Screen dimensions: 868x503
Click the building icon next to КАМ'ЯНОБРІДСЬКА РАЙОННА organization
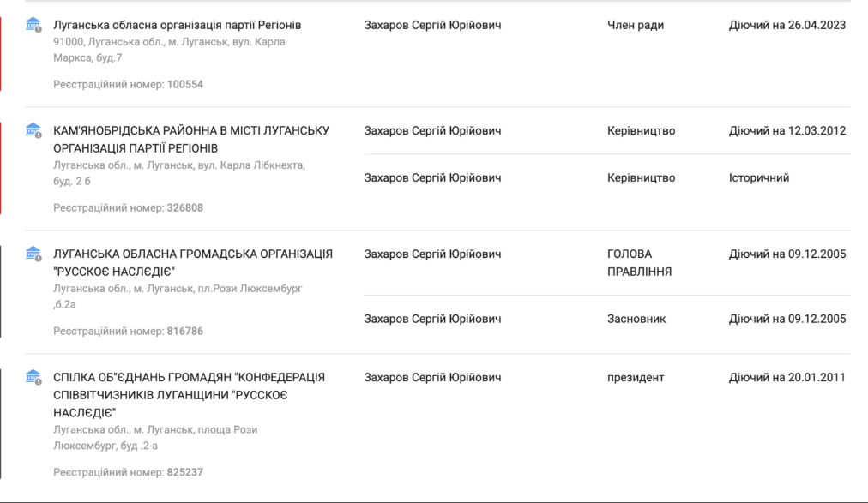coord(33,130)
